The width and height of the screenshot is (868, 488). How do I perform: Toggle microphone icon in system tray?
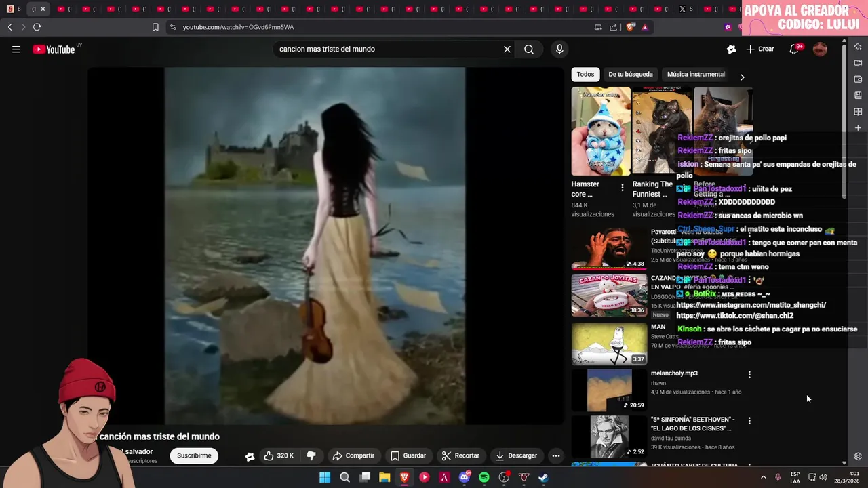point(778,477)
